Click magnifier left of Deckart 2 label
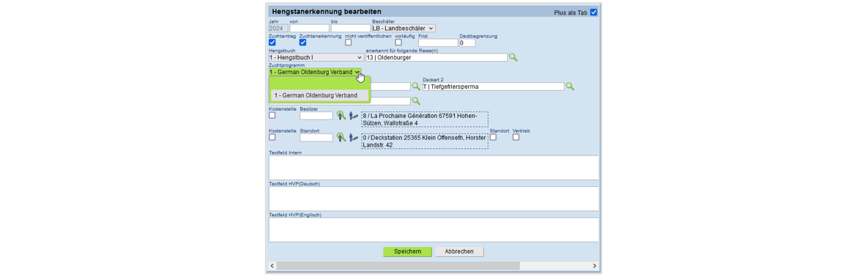 [416, 87]
